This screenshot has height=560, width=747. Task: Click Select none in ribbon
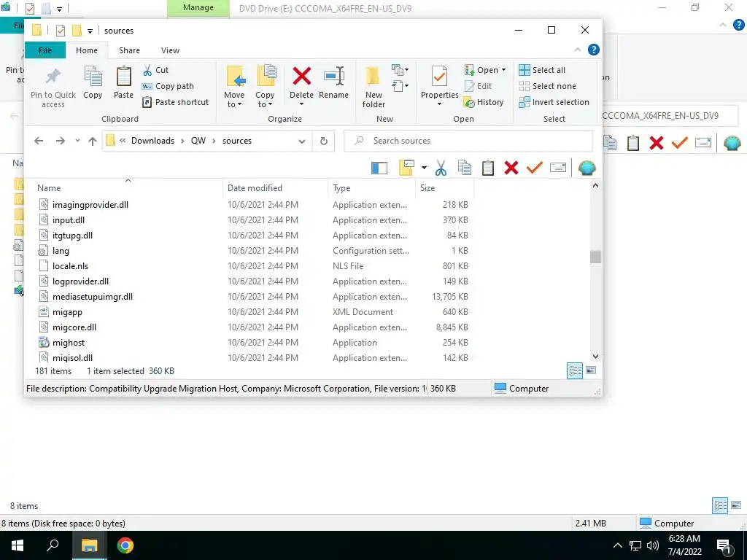pos(547,86)
